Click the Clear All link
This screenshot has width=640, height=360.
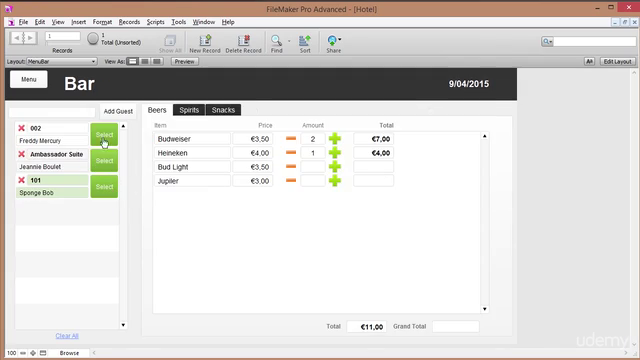[x=67, y=336]
